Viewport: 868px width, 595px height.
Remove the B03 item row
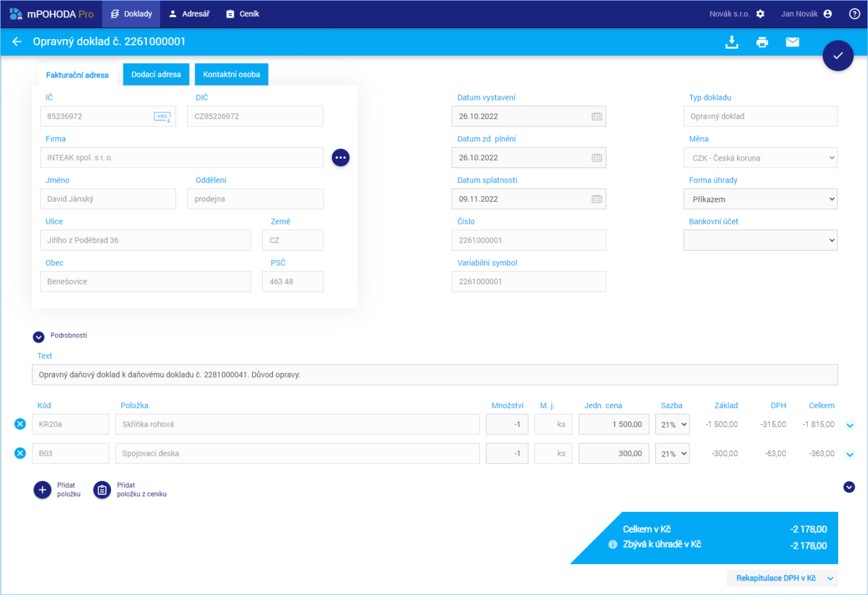[x=20, y=453]
